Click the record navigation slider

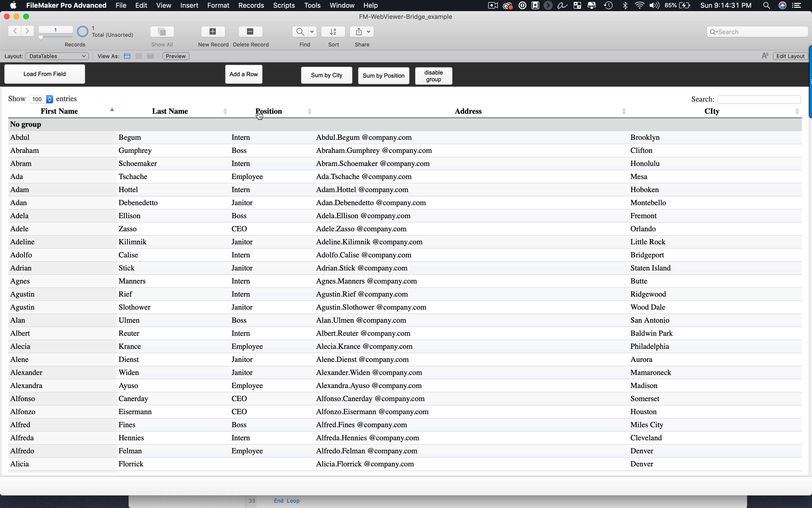[56, 37]
